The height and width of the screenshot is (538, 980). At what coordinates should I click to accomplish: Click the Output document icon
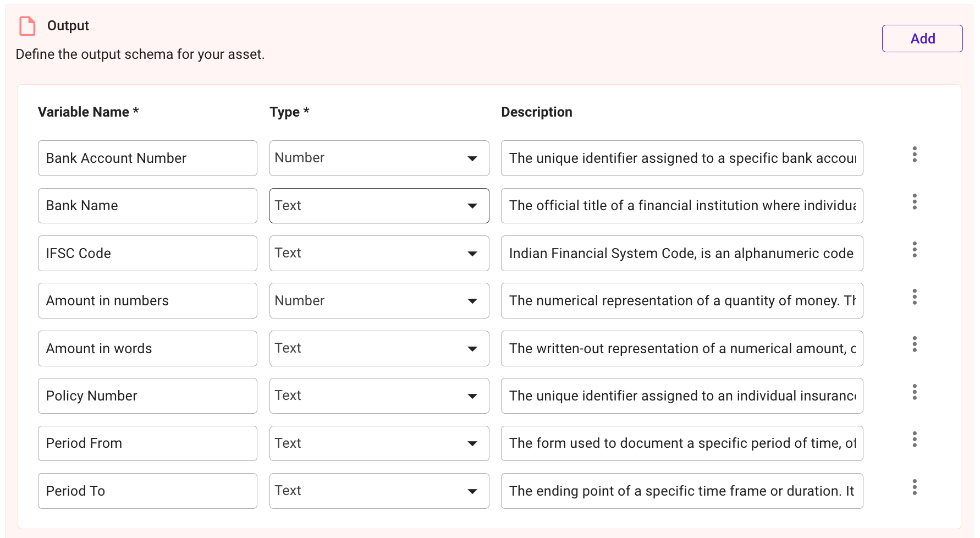[x=27, y=26]
